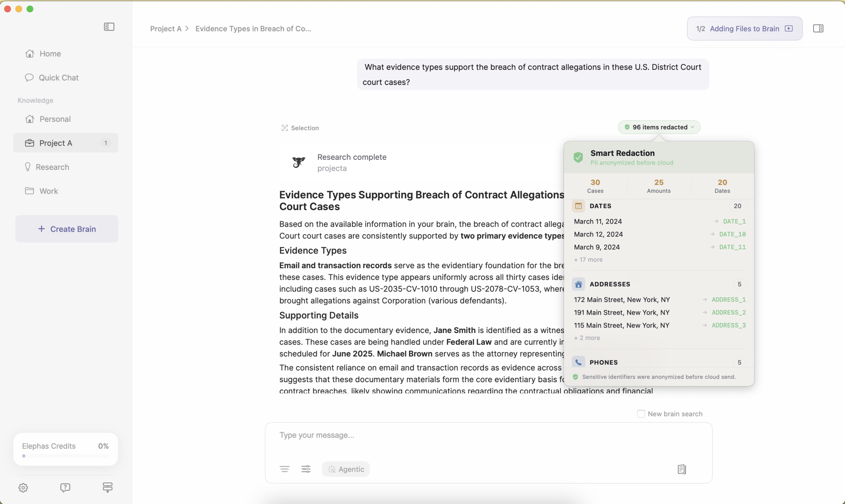Collapse the 96 items redacted dropdown
The height and width of the screenshot is (504, 845).
659,127
